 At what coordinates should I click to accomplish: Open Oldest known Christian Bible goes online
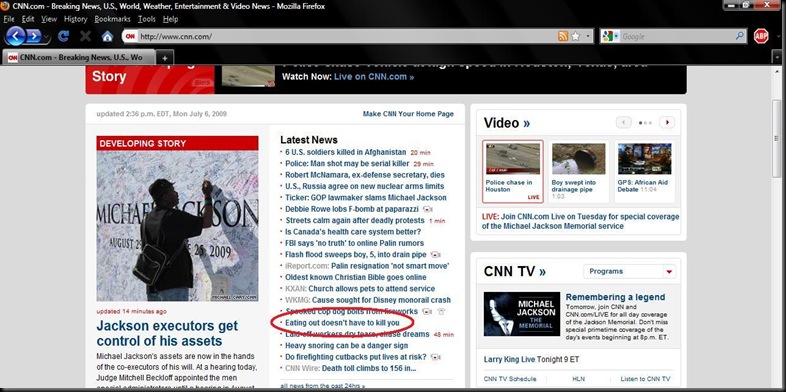356,277
